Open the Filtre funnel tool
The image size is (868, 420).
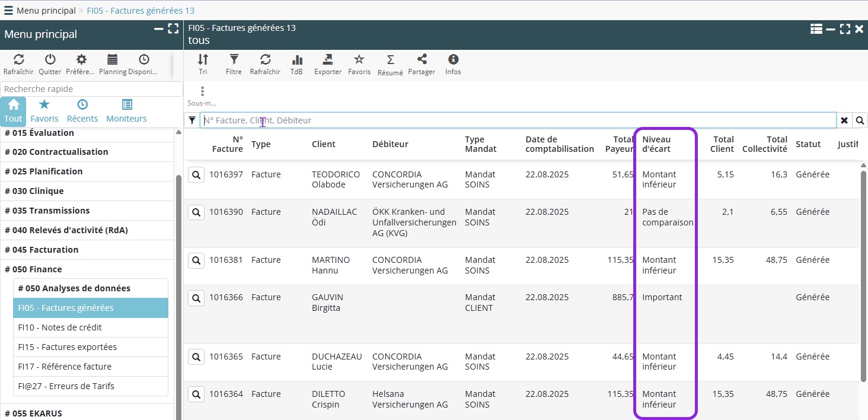click(x=234, y=60)
